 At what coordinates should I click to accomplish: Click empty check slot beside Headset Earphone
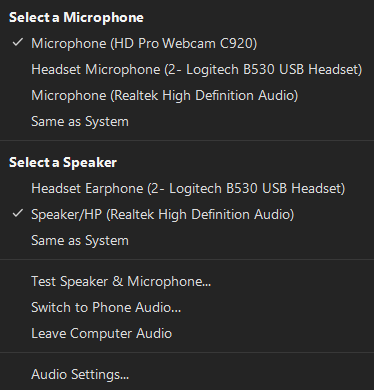point(18,188)
